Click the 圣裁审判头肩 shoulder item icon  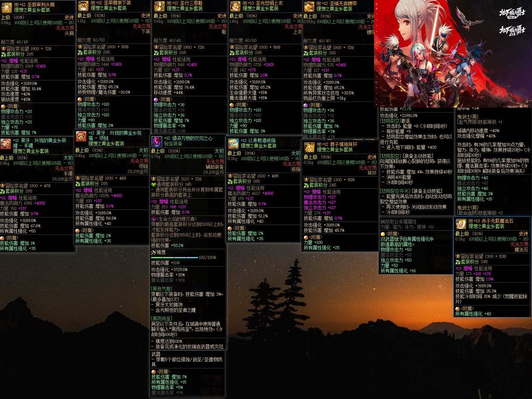pos(6,8)
